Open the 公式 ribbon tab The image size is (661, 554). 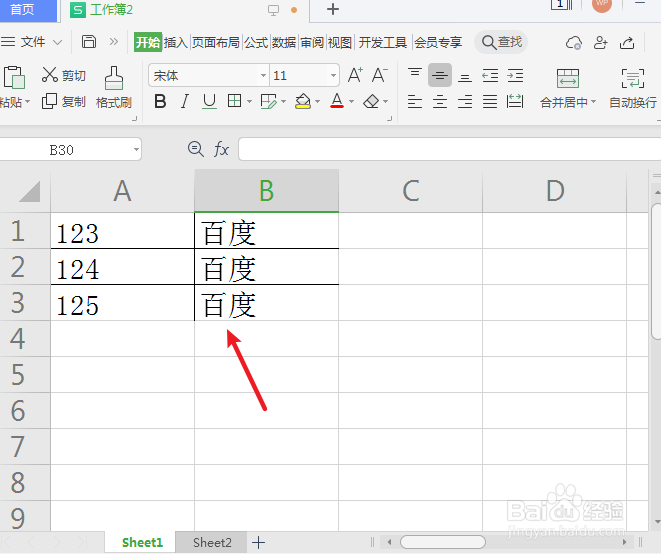coord(256,42)
